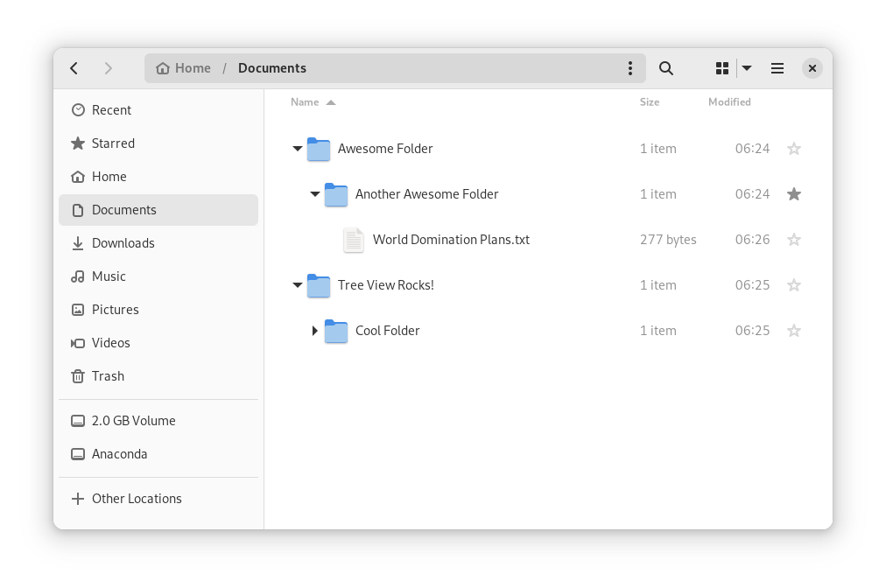Star World Domination Plans.txt
886x588 pixels.
point(794,240)
